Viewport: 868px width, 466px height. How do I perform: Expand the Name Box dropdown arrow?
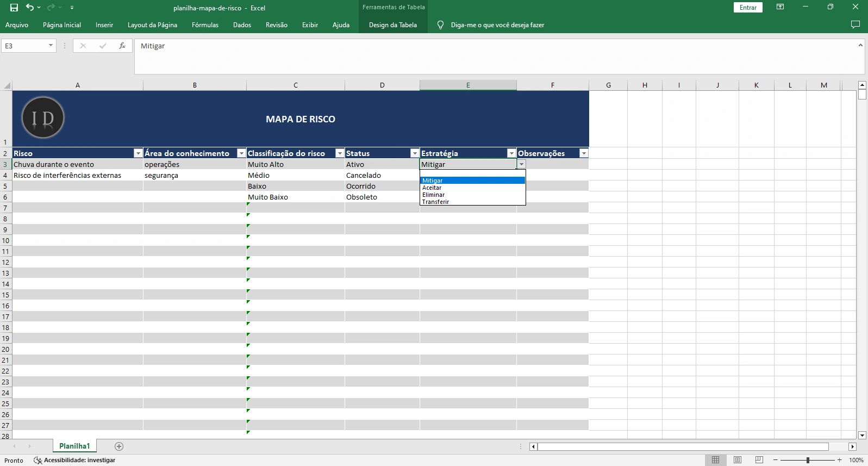point(51,46)
